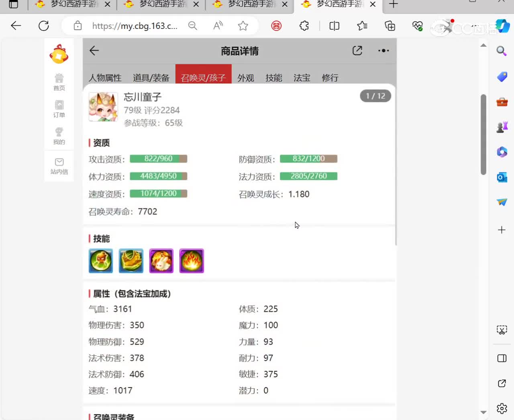Open the sidebar Games chess icon
This screenshot has width=514, height=420.
click(502, 127)
